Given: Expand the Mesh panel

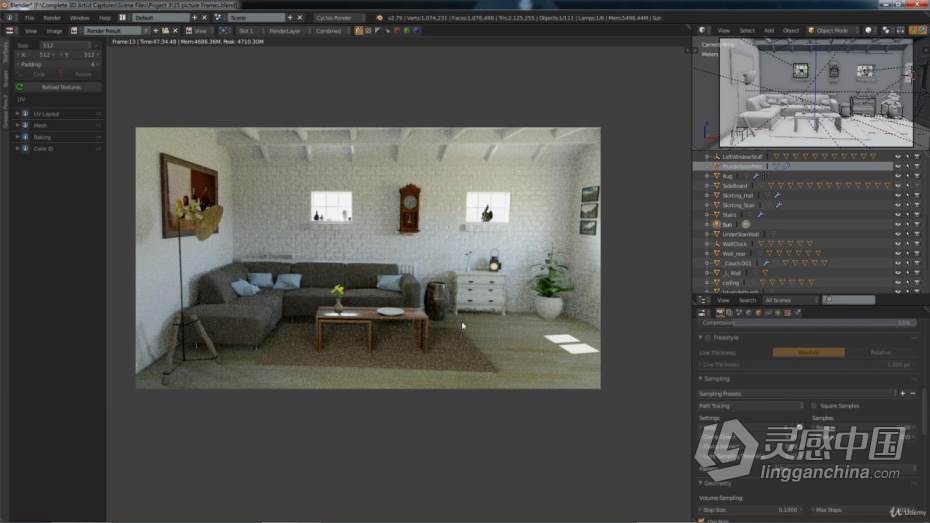Looking at the screenshot, I should point(17,126).
